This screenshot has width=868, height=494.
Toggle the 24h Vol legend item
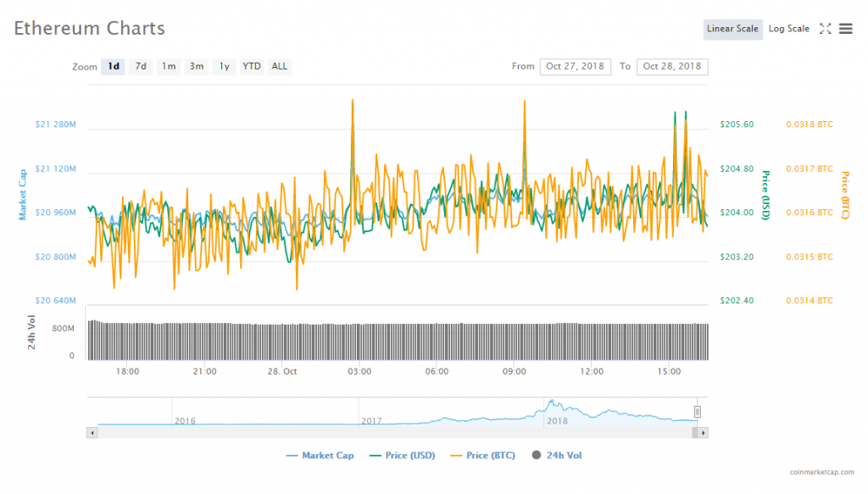tap(558, 456)
